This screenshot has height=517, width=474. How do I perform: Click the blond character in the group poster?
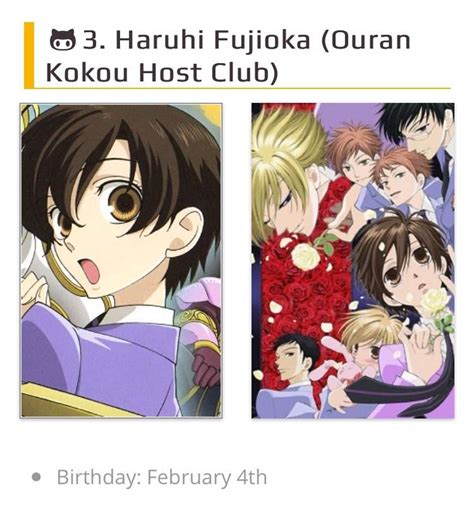pos(287,173)
